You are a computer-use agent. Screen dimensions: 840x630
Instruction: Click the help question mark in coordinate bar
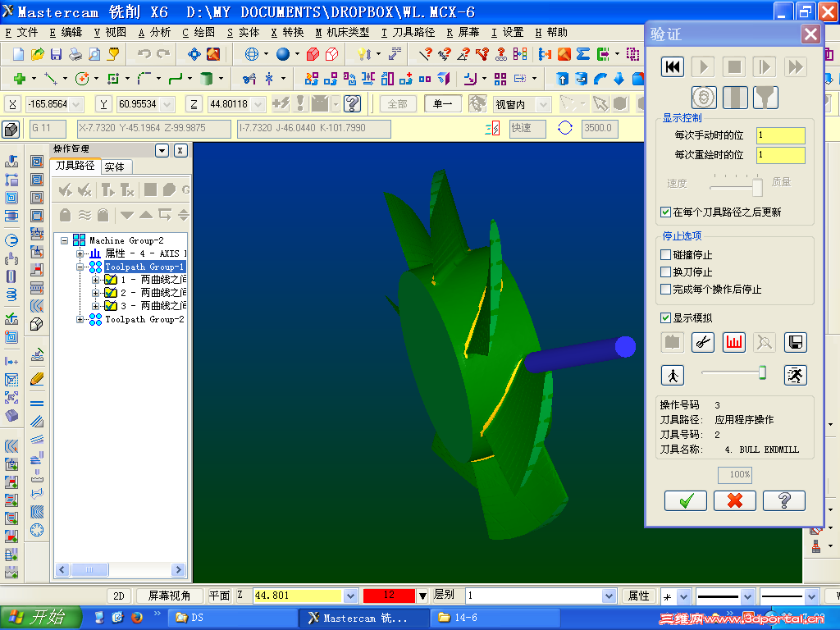point(352,103)
